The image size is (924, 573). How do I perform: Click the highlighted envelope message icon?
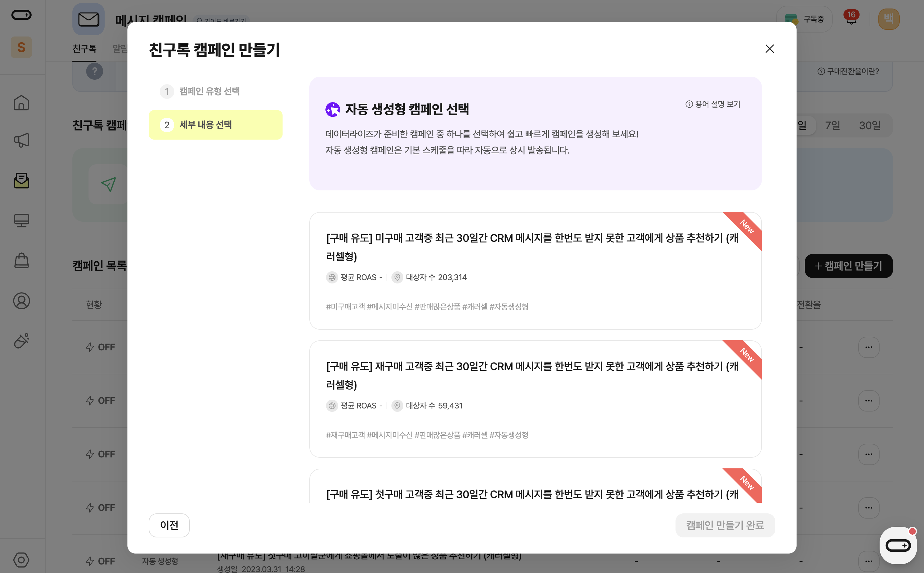(22, 181)
